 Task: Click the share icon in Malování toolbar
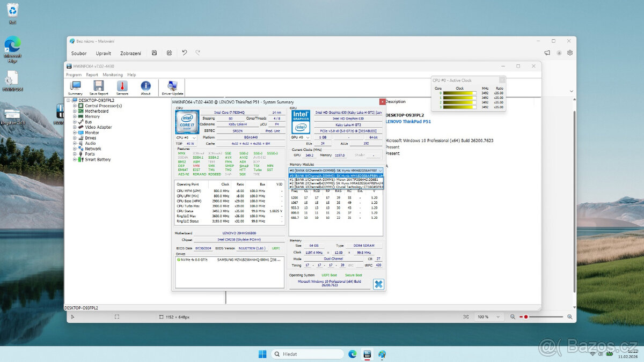click(169, 53)
